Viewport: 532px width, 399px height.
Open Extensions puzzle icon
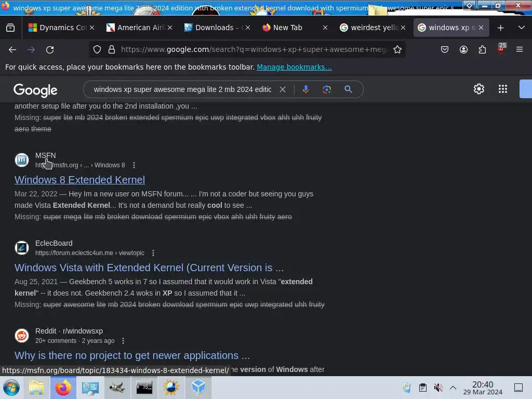tap(482, 49)
